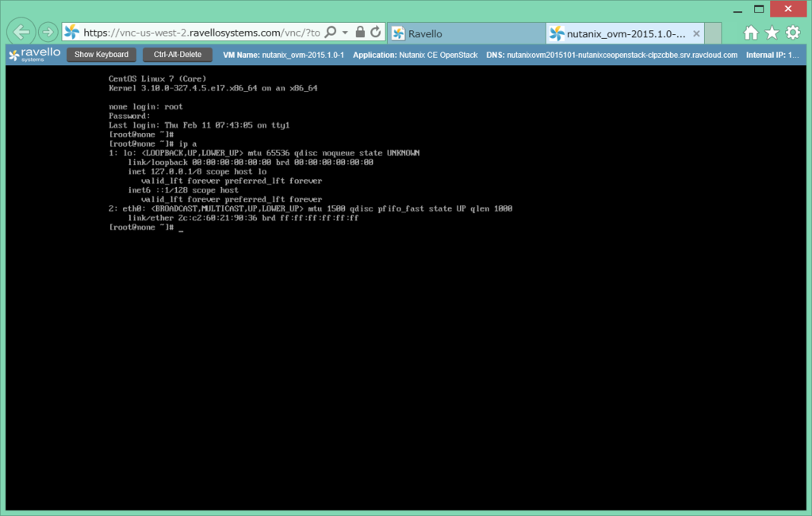
Task: Click the Ravello tab favicon
Action: [398, 33]
